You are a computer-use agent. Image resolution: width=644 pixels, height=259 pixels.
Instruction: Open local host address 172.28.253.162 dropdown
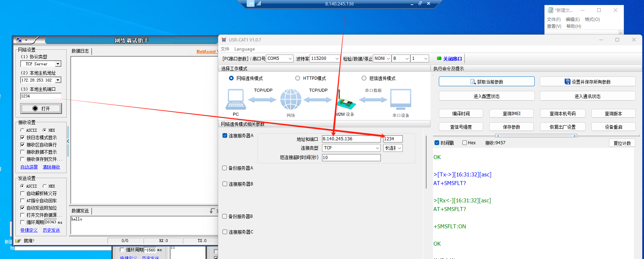tap(58, 80)
